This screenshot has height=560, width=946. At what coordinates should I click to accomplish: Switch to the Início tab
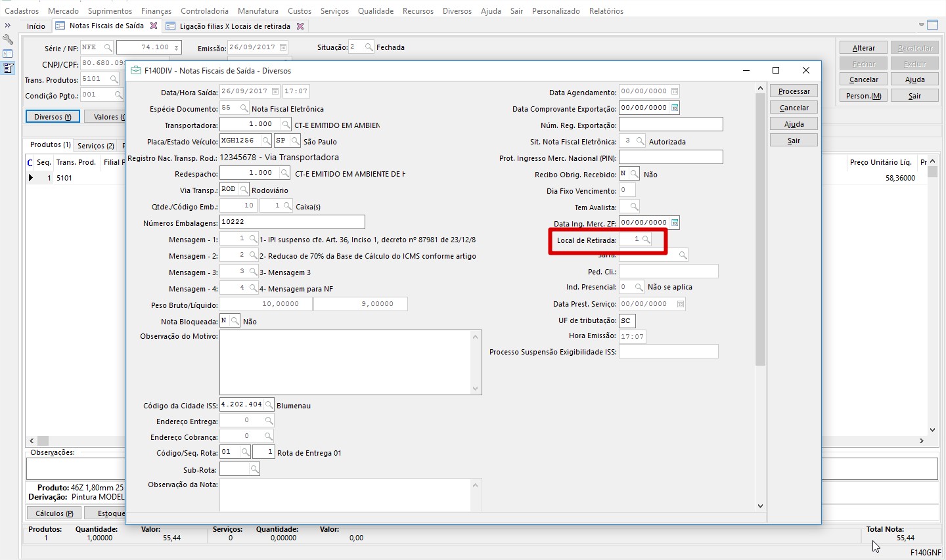[x=36, y=26]
